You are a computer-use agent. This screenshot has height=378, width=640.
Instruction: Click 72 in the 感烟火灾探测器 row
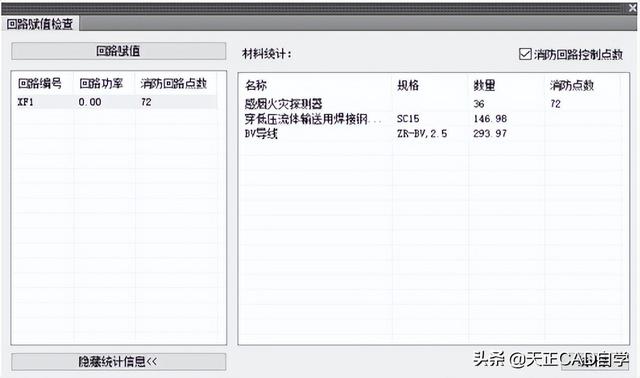(x=555, y=104)
